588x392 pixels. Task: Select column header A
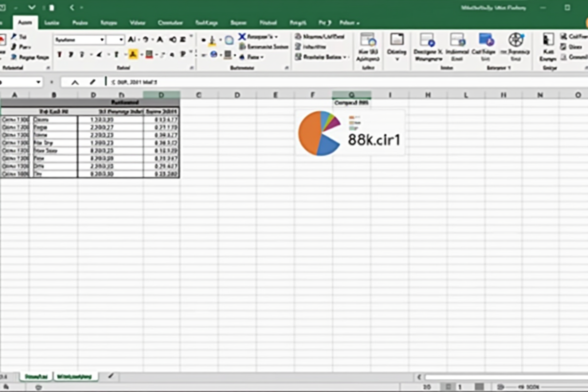tap(14, 95)
